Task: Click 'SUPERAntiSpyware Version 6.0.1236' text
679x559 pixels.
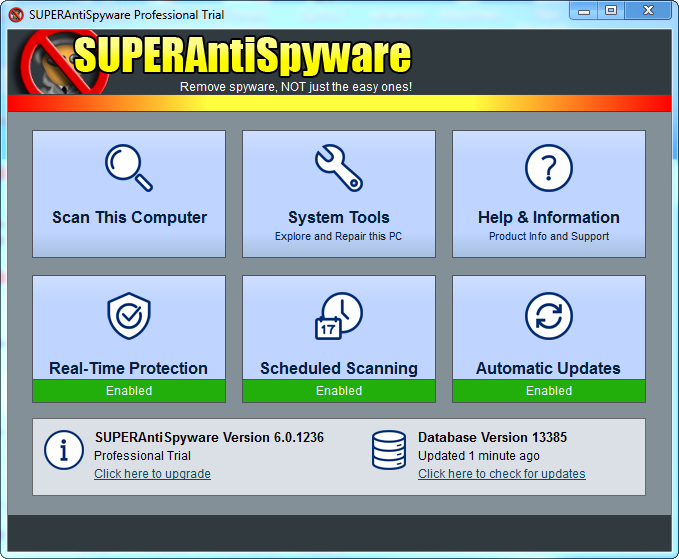Action: tap(209, 437)
